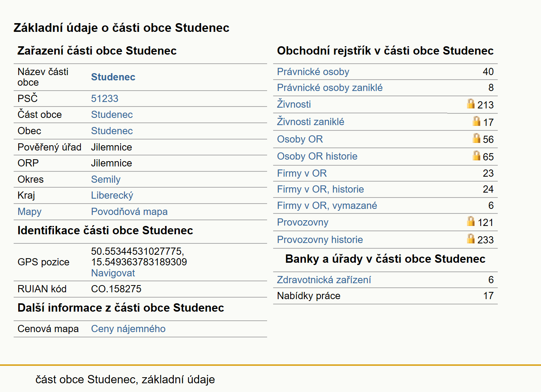Open the Právnické osoby link
Viewport: 541px width, 392px height.
313,72
